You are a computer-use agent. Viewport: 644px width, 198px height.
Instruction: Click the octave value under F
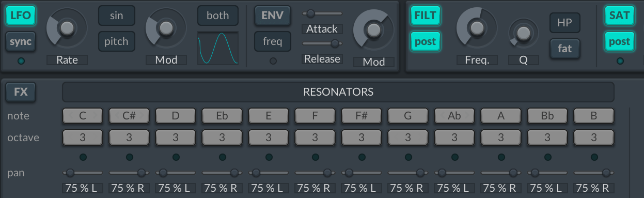tap(315, 138)
